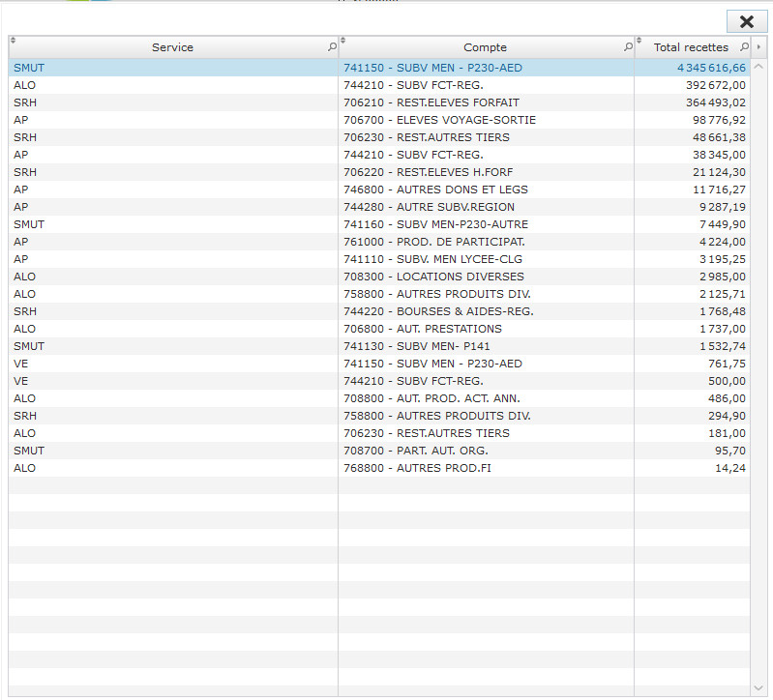Click the amount 4 345 616,66 cell
The image size is (773, 700).
(704, 68)
